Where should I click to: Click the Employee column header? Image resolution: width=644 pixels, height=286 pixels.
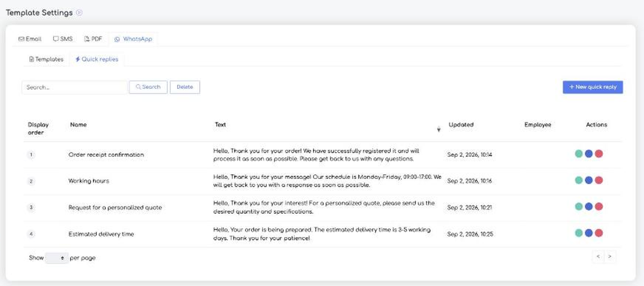pos(538,125)
